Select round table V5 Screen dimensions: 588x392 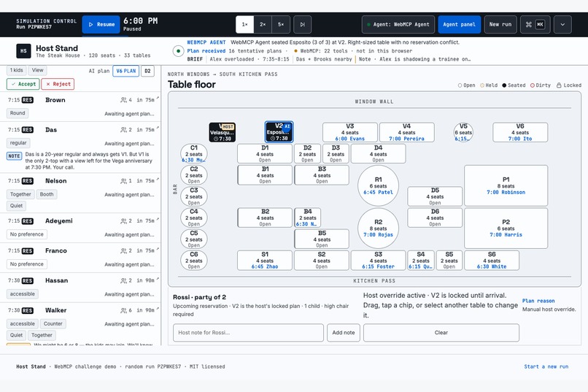pyautogui.click(x=463, y=132)
